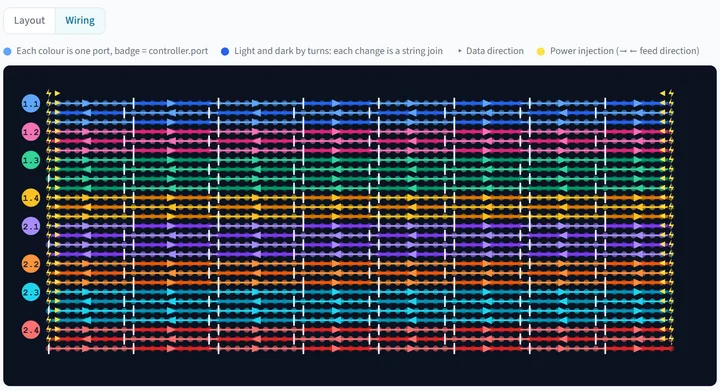
Task: Click the red 2.4 port badge
Action: click(x=31, y=330)
